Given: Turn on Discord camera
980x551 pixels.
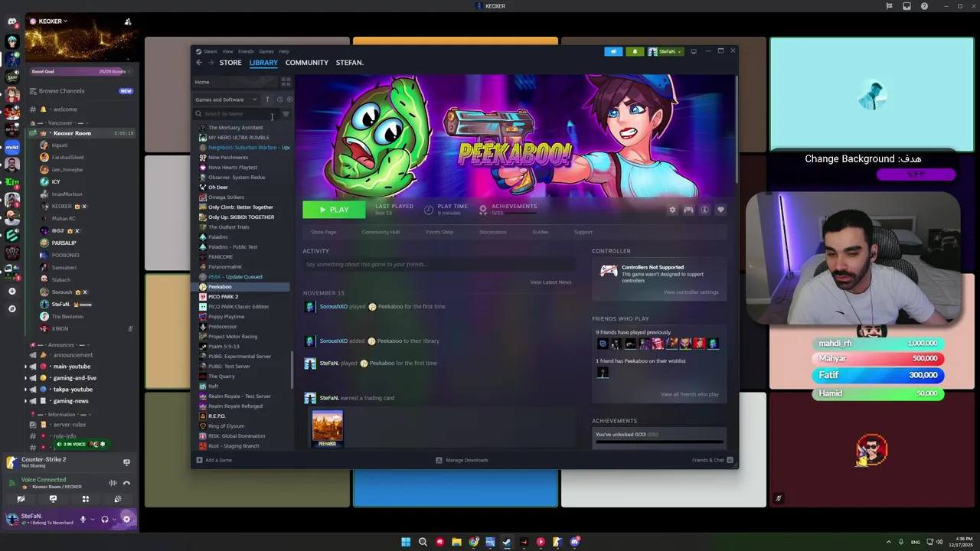Looking at the screenshot, I should point(21,499).
